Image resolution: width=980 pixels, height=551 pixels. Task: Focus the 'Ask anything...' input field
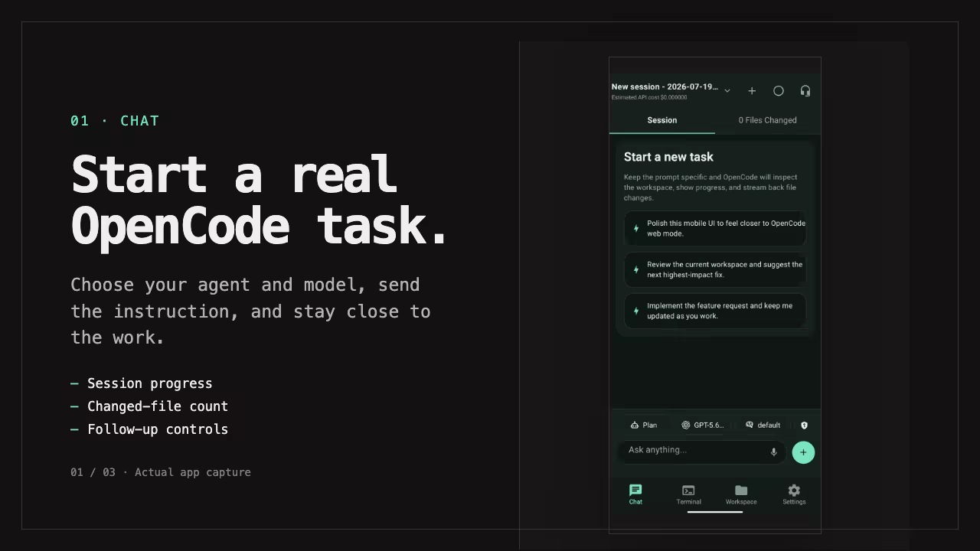point(701,452)
